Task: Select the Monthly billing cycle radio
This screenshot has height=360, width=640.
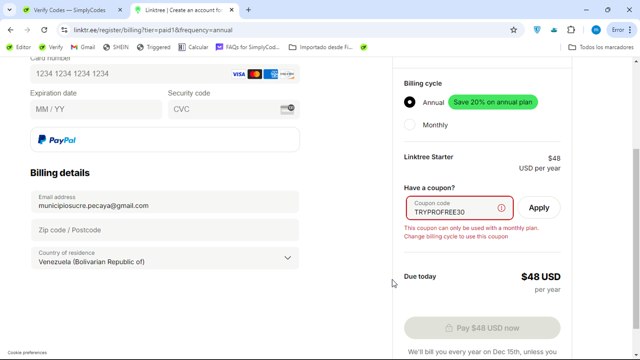Action: (409, 124)
